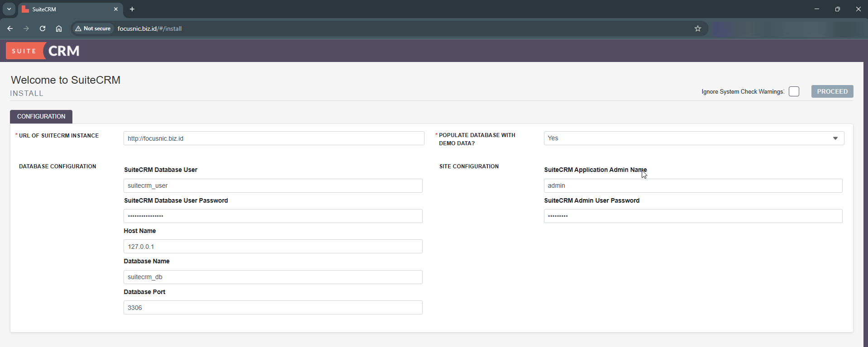Close the SuiteCRM browser tab
This screenshot has height=347, width=868.
[116, 9]
